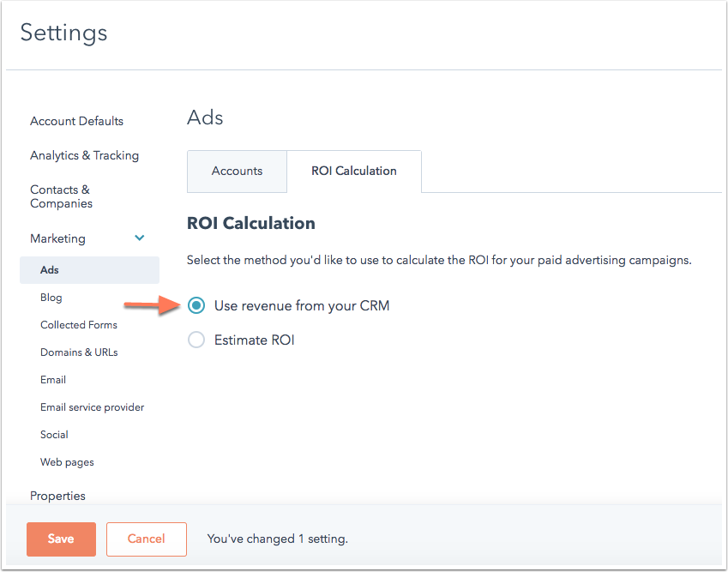The width and height of the screenshot is (728, 572).
Task: Open Blog settings in sidebar
Action: point(51,298)
